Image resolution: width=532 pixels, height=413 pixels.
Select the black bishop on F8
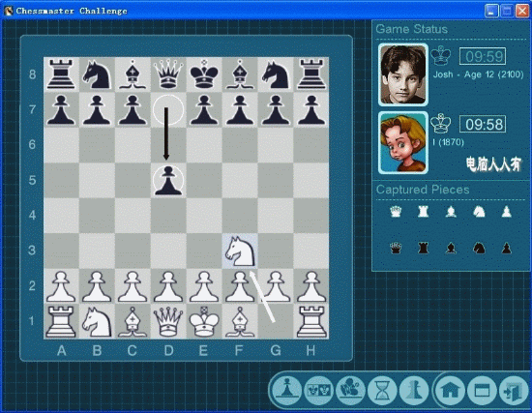point(240,74)
